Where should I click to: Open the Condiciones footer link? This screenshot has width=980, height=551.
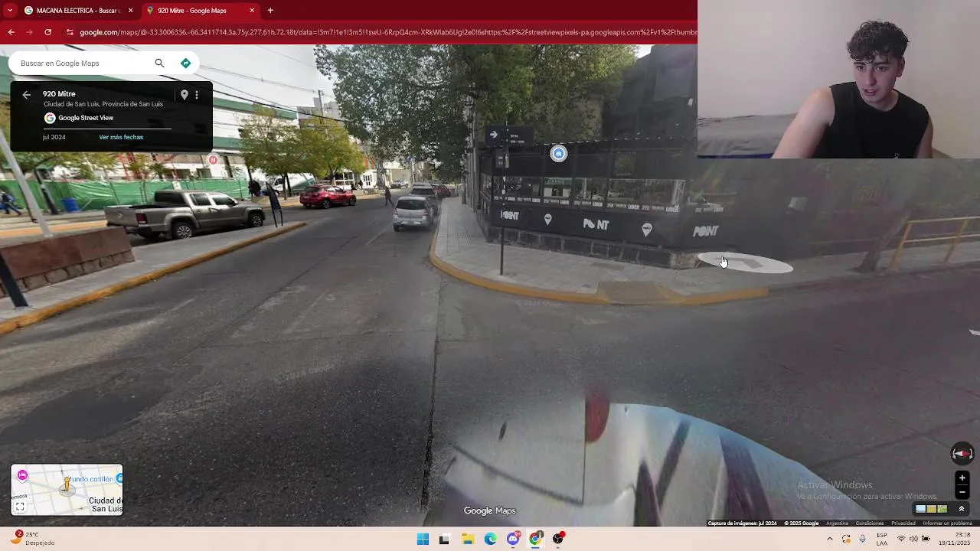click(x=870, y=523)
